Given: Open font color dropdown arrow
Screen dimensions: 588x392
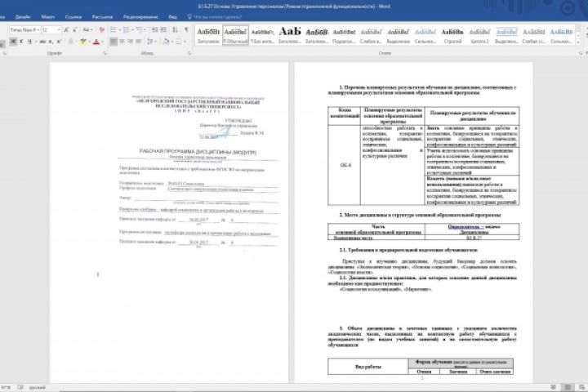Looking at the screenshot, I should [x=103, y=42].
